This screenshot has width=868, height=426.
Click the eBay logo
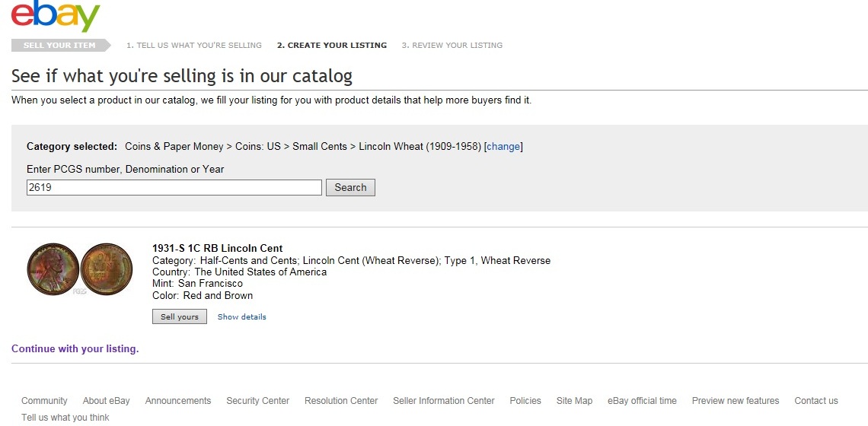pos(56,17)
